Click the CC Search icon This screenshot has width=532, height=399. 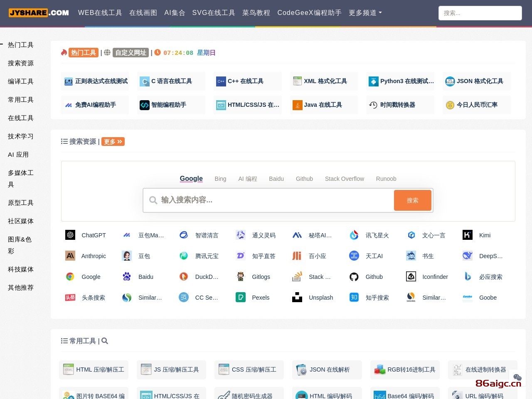tap(184, 298)
